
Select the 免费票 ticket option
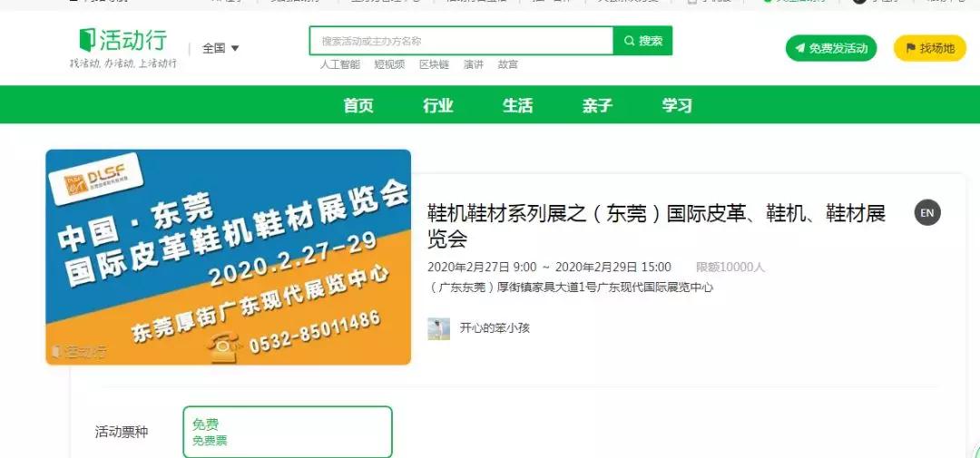click(288, 433)
